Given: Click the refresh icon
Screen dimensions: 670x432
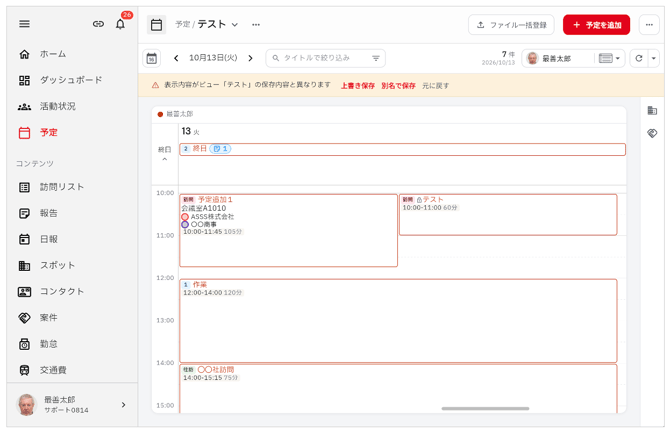Looking at the screenshot, I should click(x=639, y=59).
